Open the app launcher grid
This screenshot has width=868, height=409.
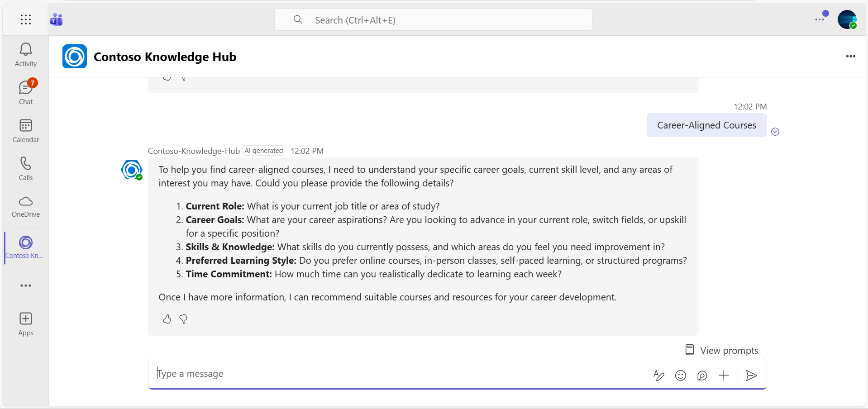click(x=26, y=19)
